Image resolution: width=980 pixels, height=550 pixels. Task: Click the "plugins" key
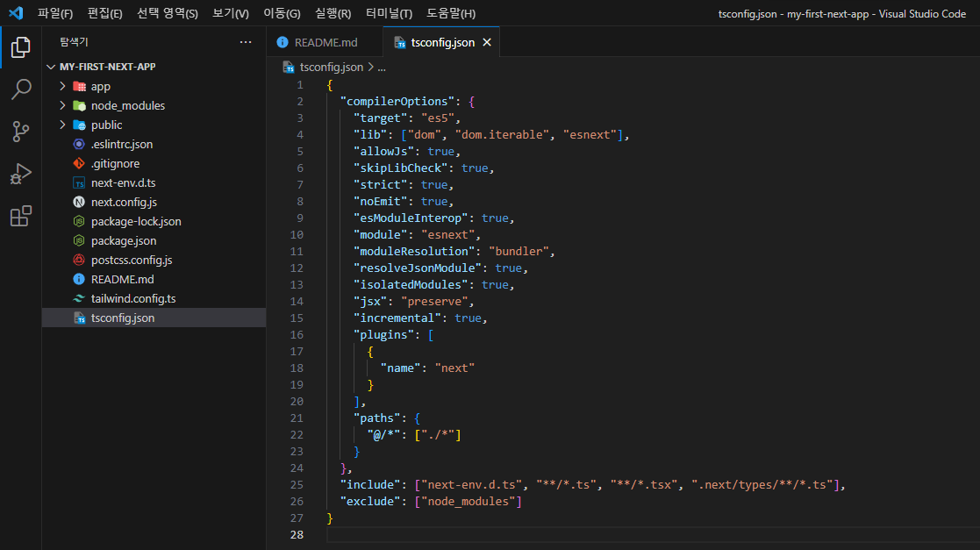point(383,335)
